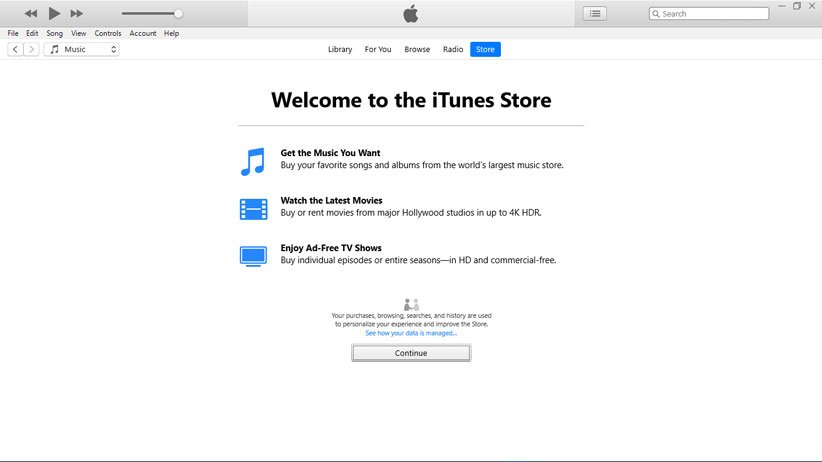Open the Up Next list view icon
This screenshot has height=462, width=822.
pos(595,14)
